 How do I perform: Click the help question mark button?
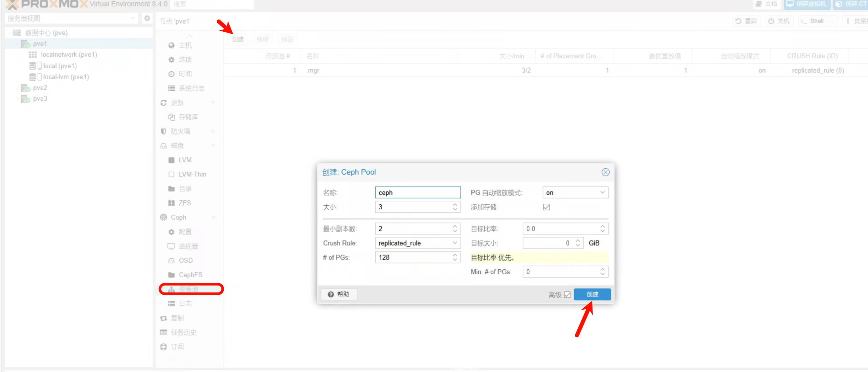tap(339, 294)
